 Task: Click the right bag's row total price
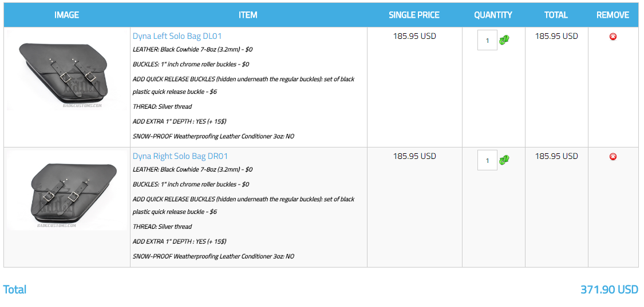point(556,156)
